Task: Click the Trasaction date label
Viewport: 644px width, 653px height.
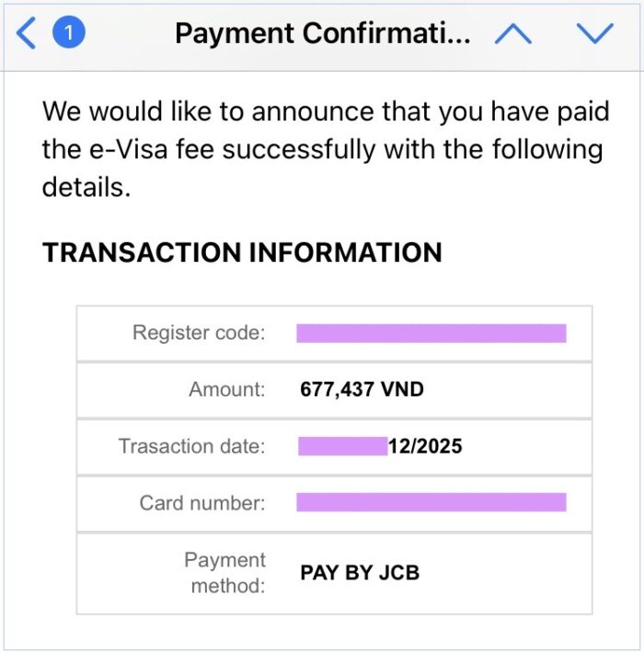Action: pos(191,446)
